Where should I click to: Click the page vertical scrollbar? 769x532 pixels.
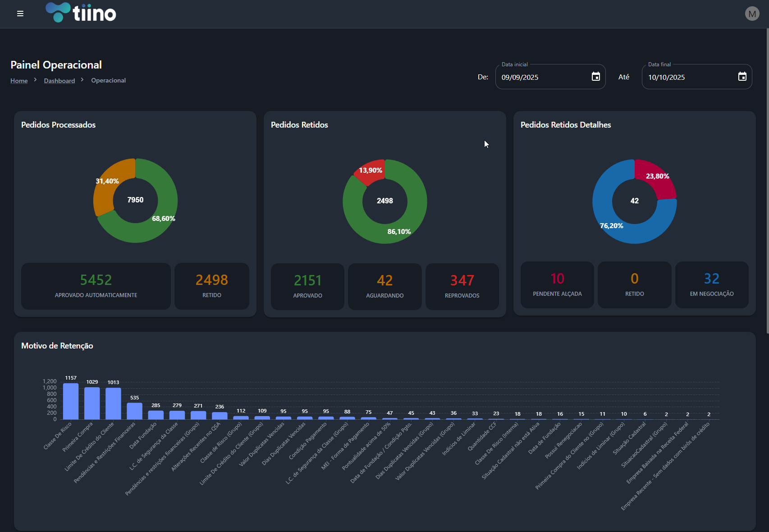click(767, 180)
